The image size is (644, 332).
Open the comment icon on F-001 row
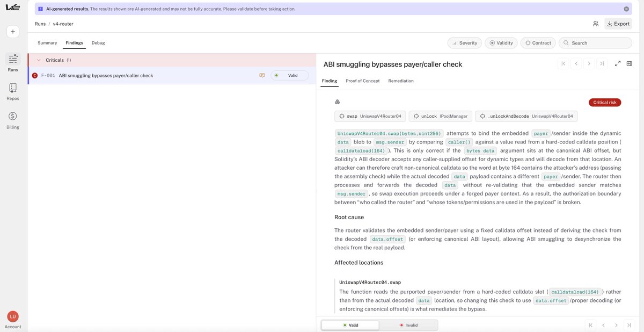(x=262, y=76)
